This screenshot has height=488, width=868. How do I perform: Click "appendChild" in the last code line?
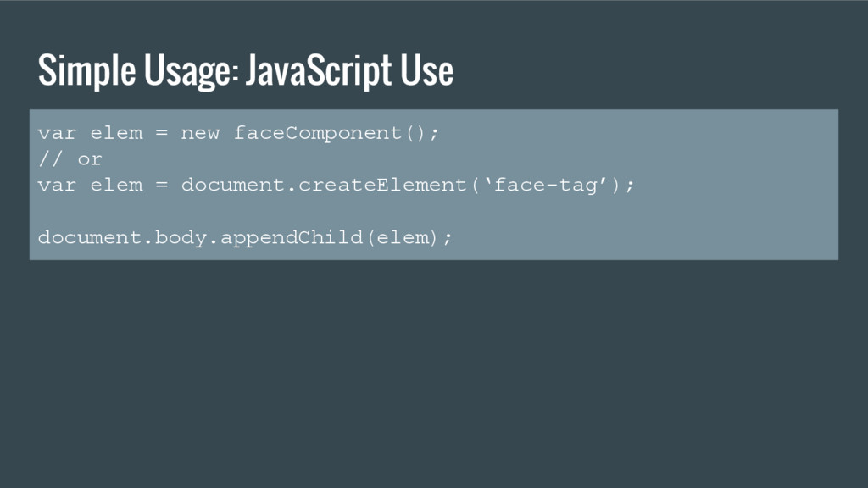tap(292, 238)
